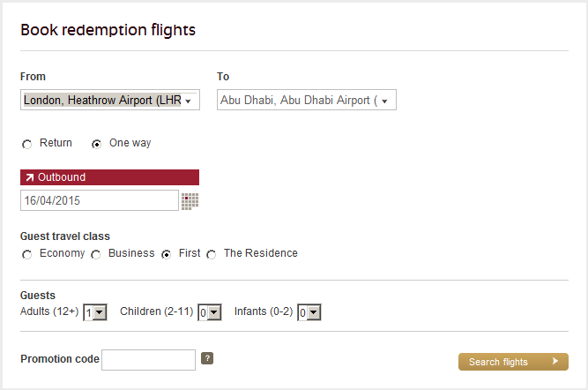The height and width of the screenshot is (390, 588).
Task: Choose First travel class
Action: [166, 254]
